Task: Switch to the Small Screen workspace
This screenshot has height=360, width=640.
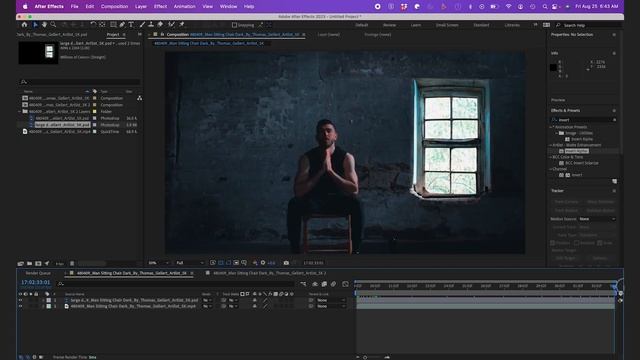Action: (447, 25)
